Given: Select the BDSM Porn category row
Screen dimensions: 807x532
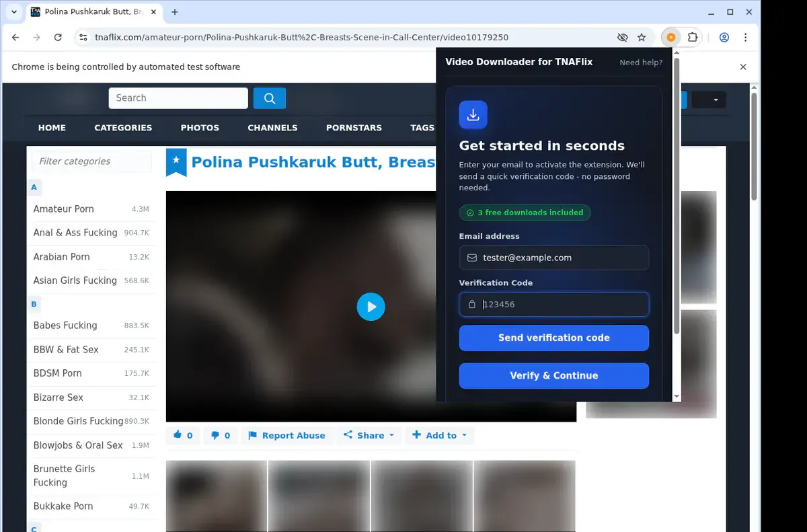Looking at the screenshot, I should (x=91, y=373).
